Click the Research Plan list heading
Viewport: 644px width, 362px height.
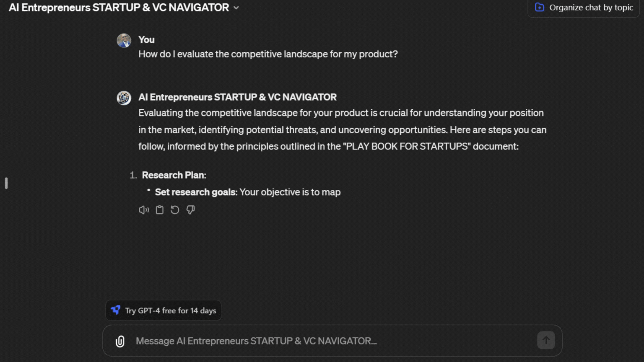point(174,175)
